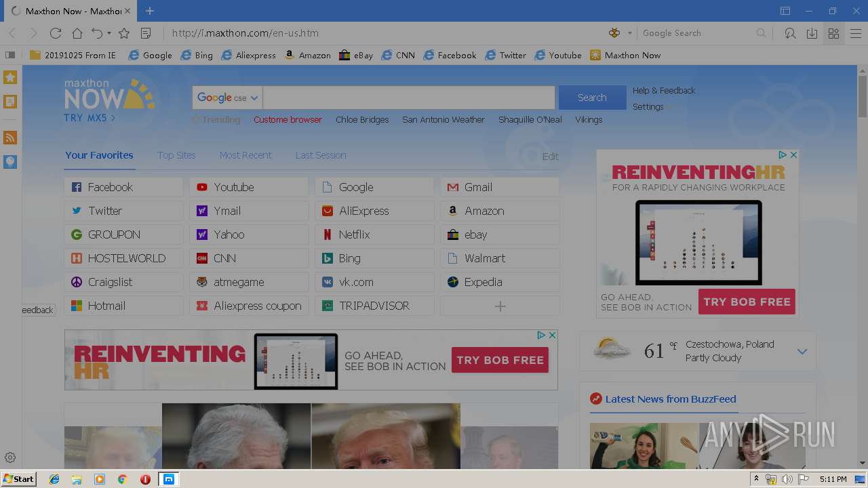Screen dimensions: 868x488
Task: Click Edit favorites link
Action: pyautogui.click(x=551, y=156)
